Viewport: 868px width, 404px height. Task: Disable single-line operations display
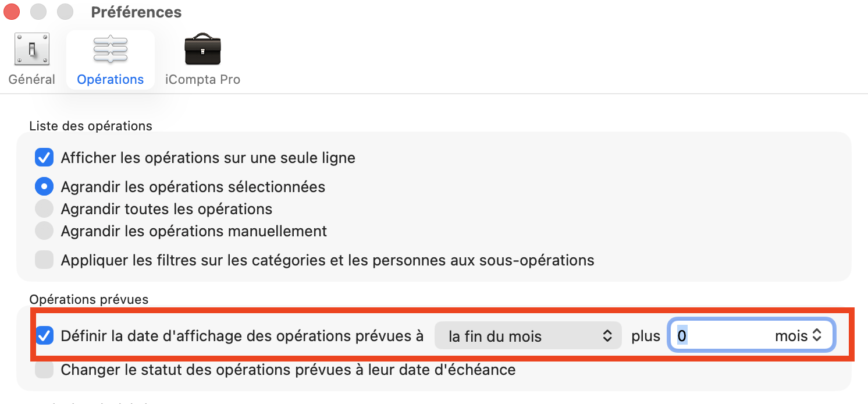point(44,157)
